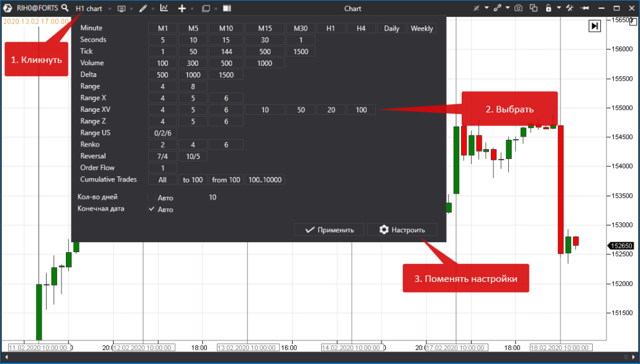Viewport: 640px width, 364px height.
Task: Expand the dropdown next to plus icon
Action: pyautogui.click(x=192, y=9)
